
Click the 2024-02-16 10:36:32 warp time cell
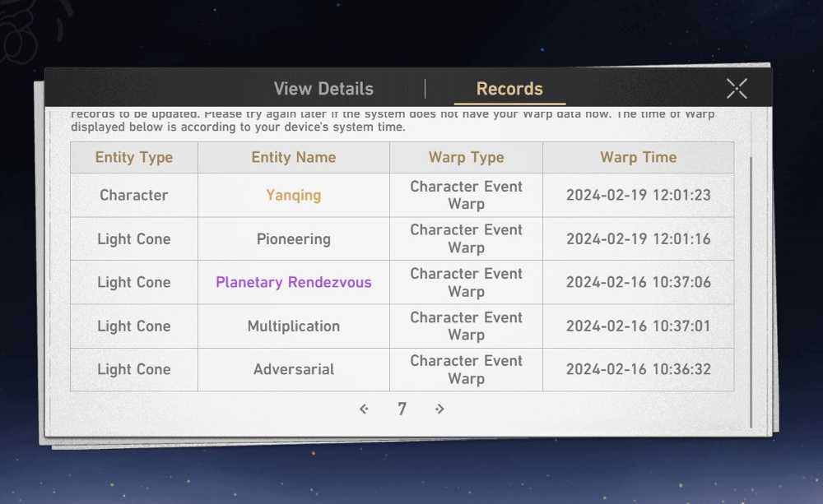(639, 369)
